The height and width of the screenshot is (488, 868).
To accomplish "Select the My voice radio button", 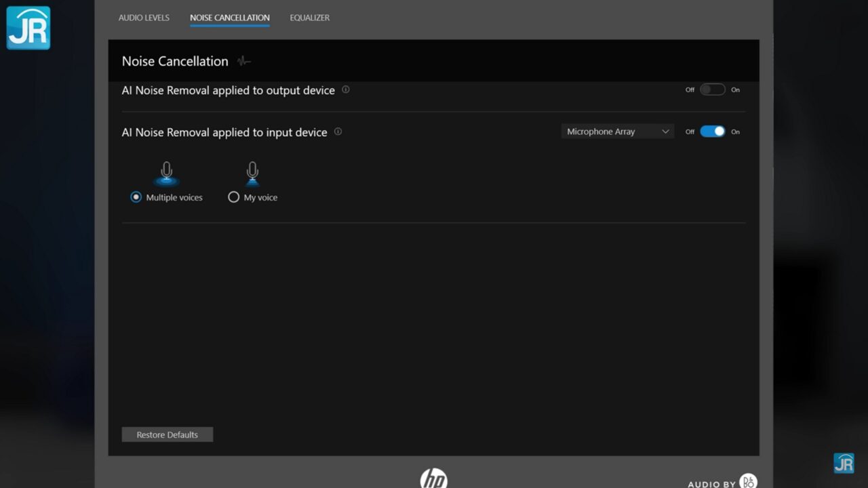I will click(x=234, y=197).
